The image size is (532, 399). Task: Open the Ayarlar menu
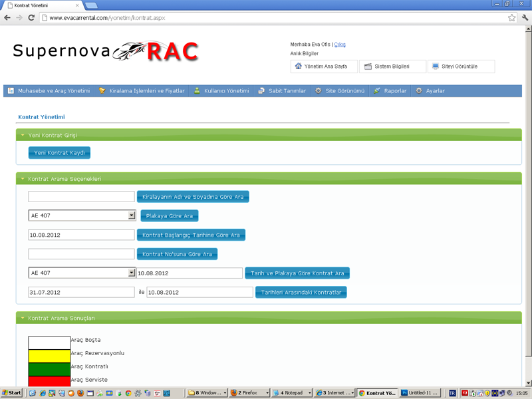tap(430, 90)
